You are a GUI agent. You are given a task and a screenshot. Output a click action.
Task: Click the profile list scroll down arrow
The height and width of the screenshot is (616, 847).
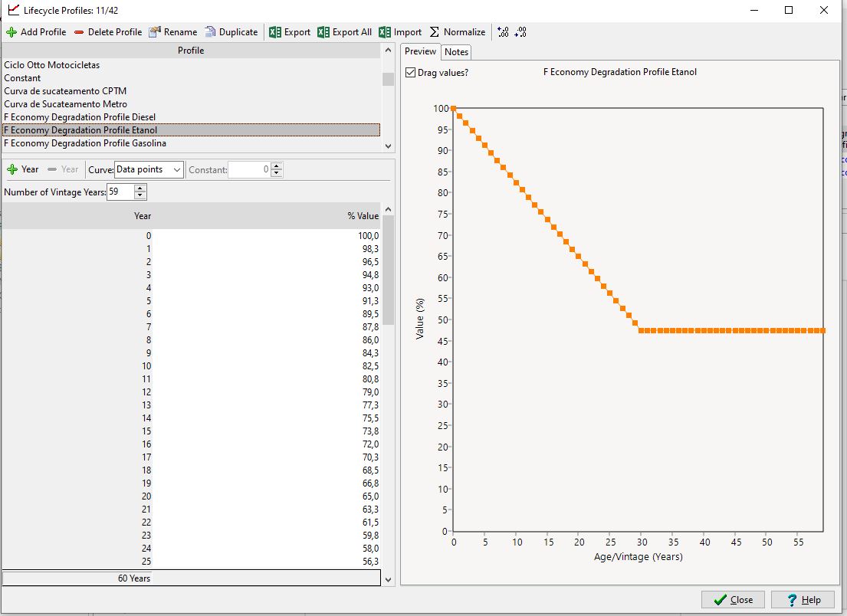pos(388,146)
